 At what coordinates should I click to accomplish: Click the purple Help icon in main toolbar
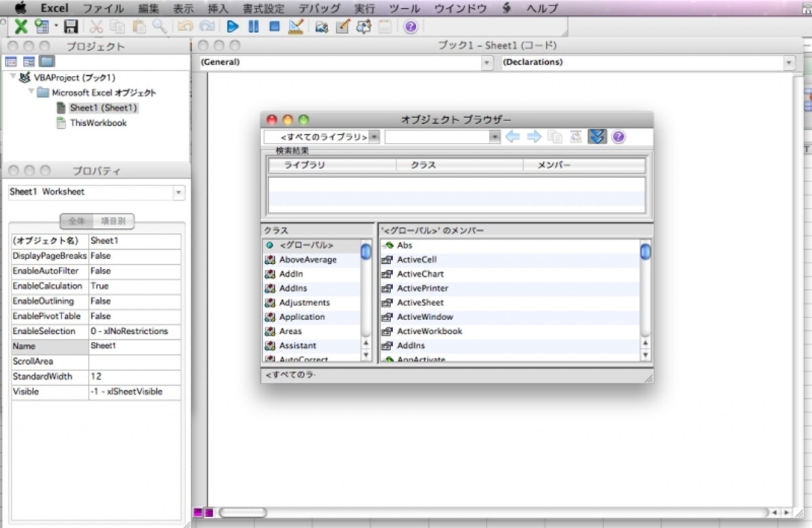pyautogui.click(x=410, y=26)
